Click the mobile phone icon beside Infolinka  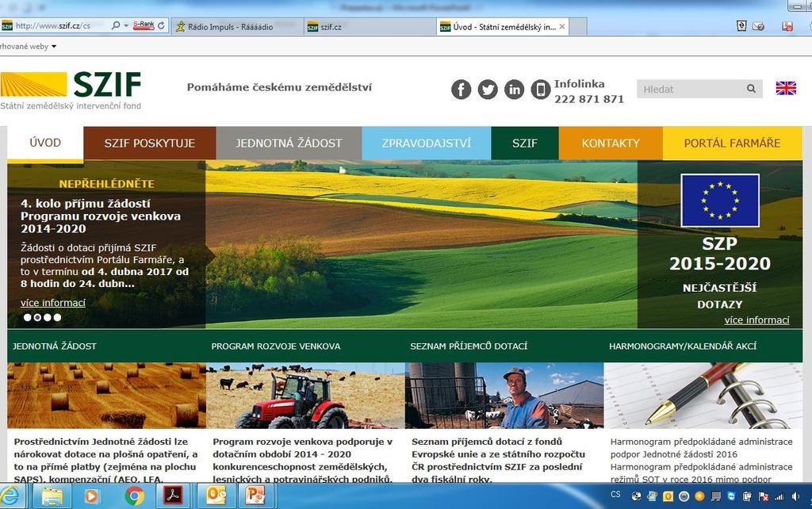click(x=540, y=90)
